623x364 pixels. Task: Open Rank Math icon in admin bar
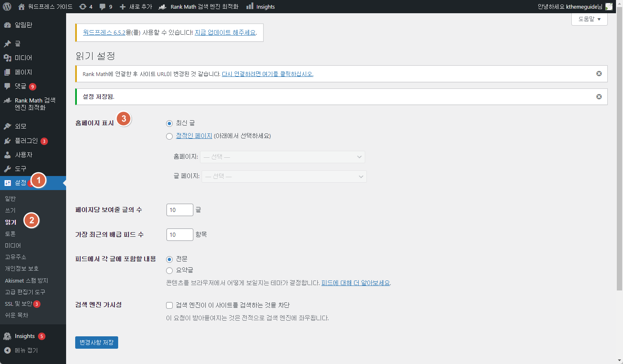(x=162, y=7)
